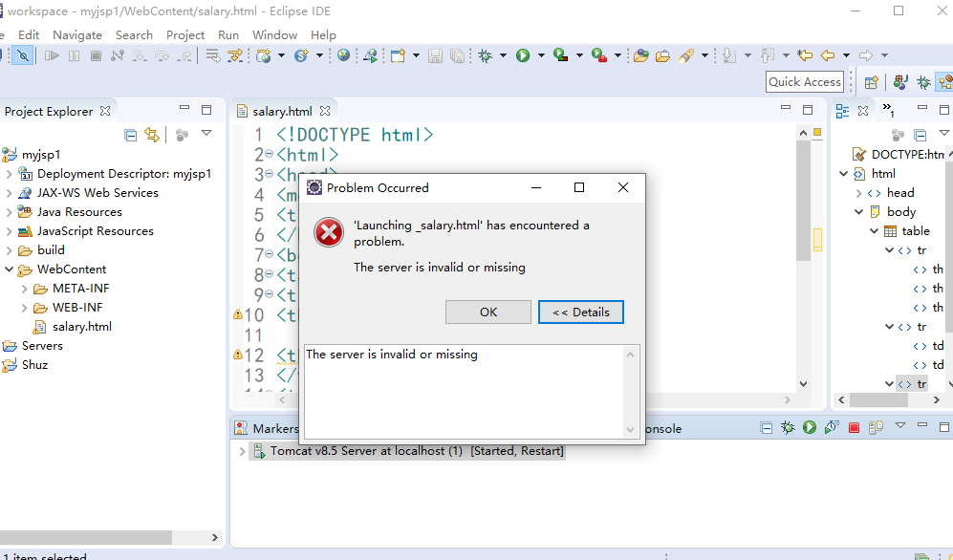Click OK in Problem Occurred dialog
The height and width of the screenshot is (560, 953).
pyautogui.click(x=488, y=312)
